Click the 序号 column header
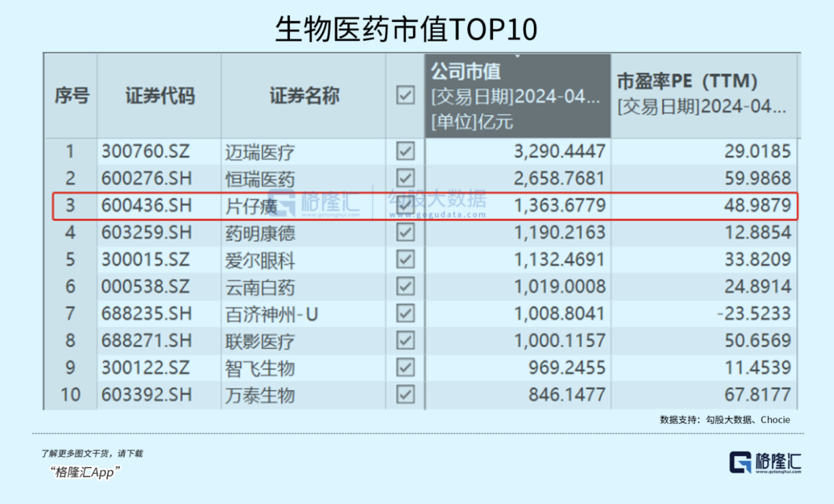 point(71,97)
